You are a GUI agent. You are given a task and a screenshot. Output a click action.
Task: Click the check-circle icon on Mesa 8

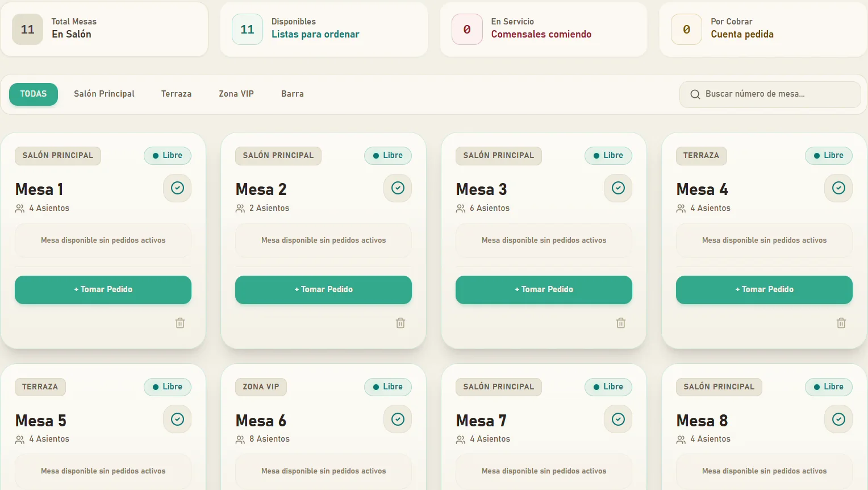pyautogui.click(x=838, y=420)
